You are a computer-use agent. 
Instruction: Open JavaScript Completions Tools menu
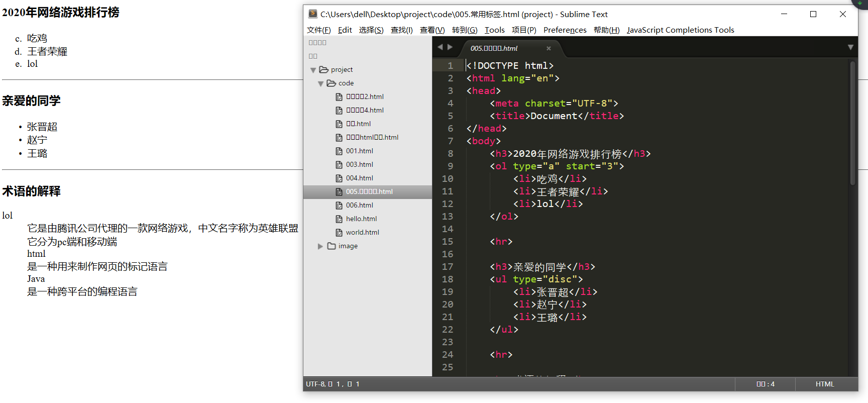click(x=680, y=30)
